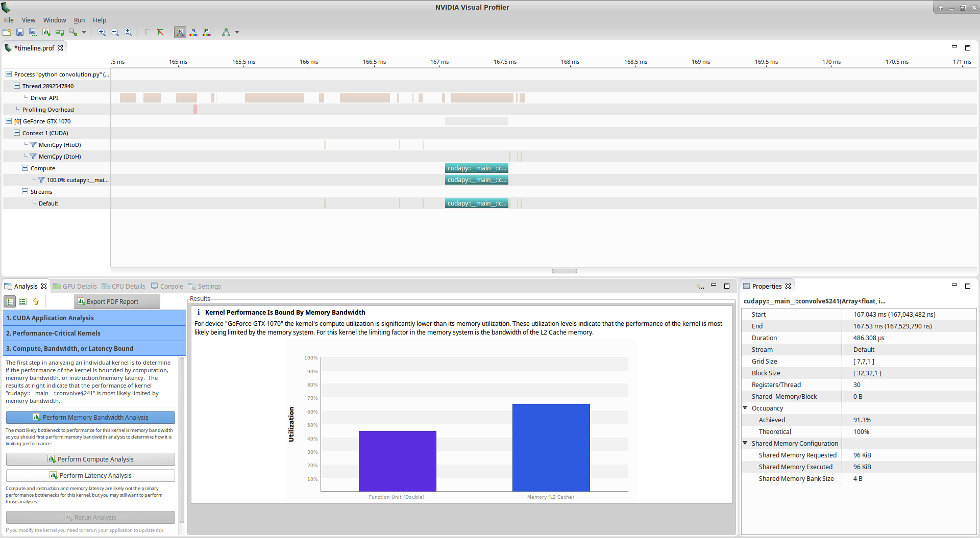The height and width of the screenshot is (538, 980).
Task: Click the Function Unit (Double) purple bar
Action: click(x=397, y=461)
